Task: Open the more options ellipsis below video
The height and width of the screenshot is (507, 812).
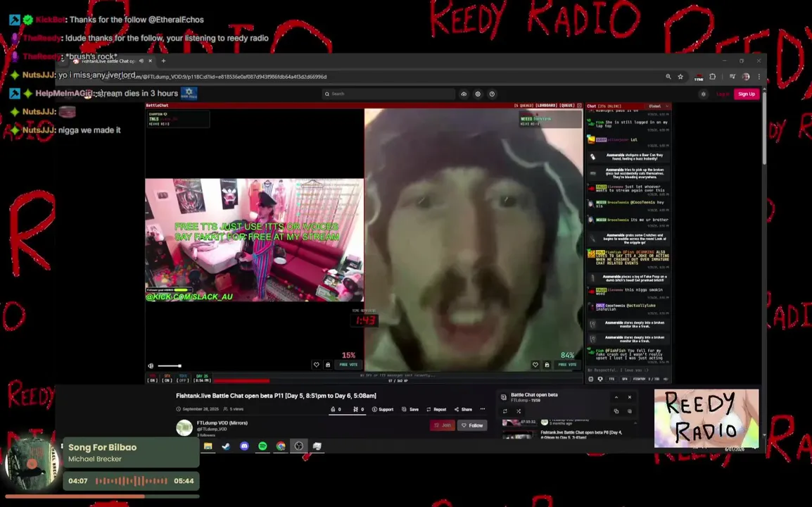Action: [x=483, y=409]
